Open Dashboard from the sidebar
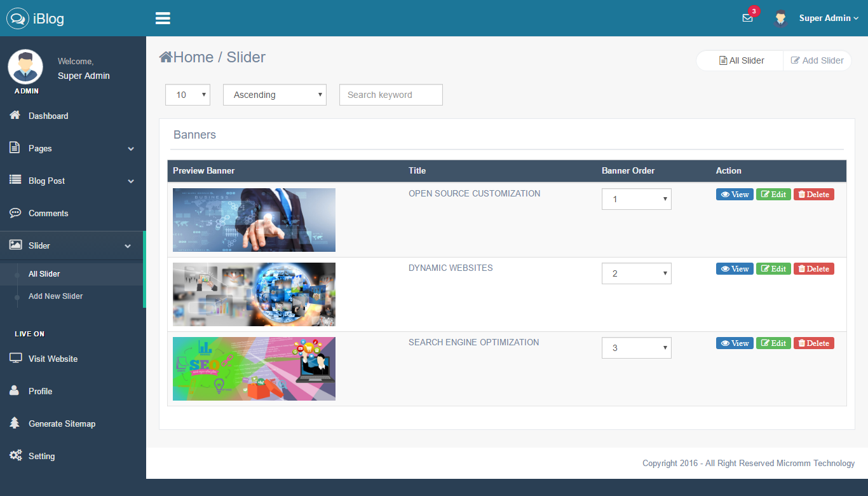 (48, 116)
